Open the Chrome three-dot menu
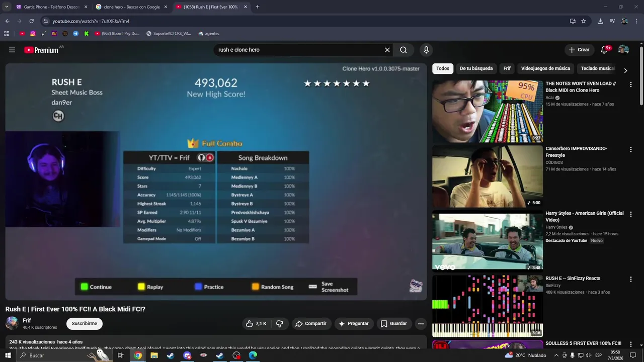The image size is (644, 362). coord(636,21)
